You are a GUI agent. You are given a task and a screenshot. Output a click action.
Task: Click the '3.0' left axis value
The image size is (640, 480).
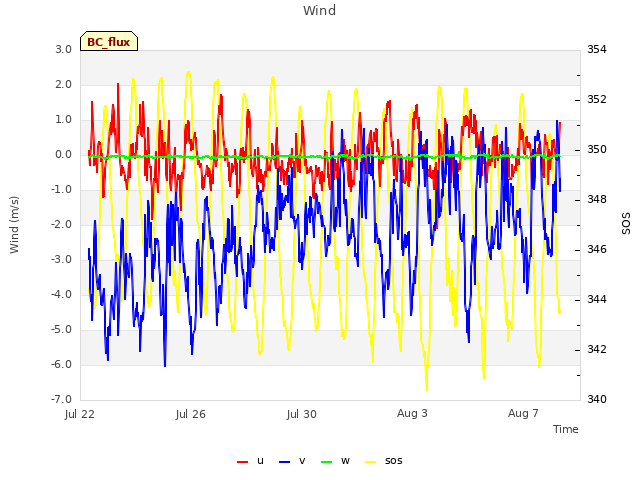(x=64, y=49)
